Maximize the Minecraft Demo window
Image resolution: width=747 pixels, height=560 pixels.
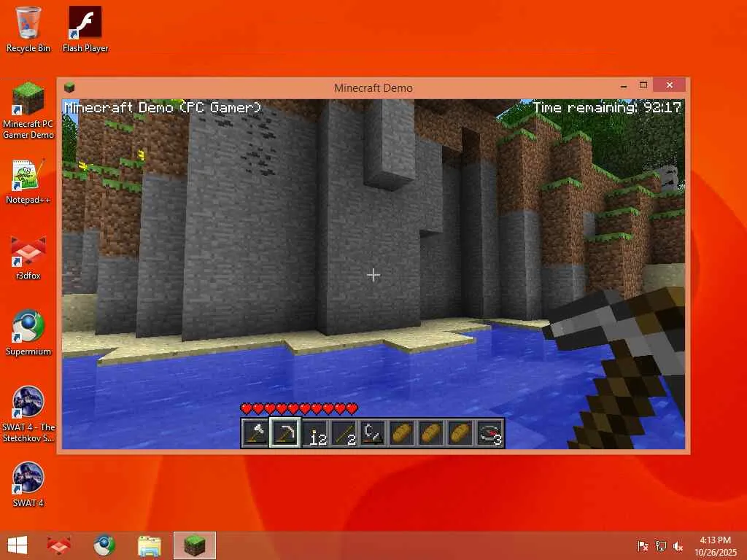(643, 85)
